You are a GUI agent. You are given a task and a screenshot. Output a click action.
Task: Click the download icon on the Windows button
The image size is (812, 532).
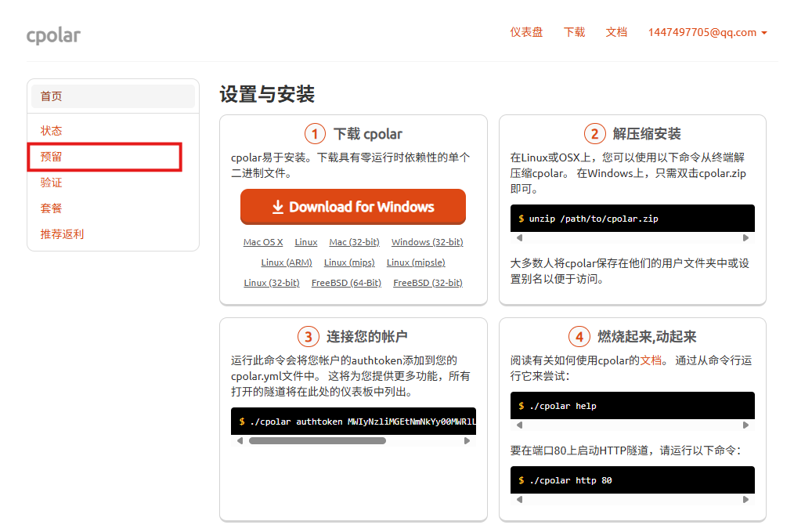277,206
